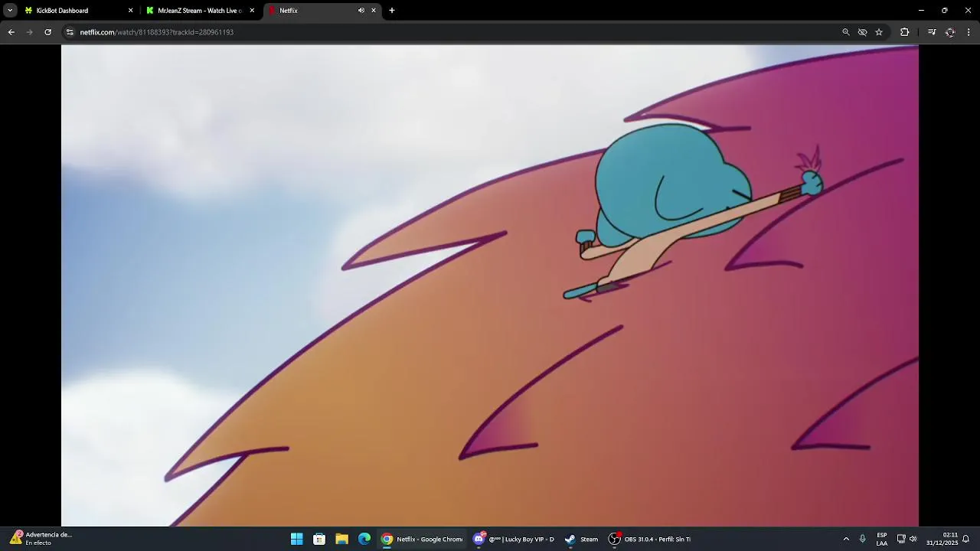The width and height of the screenshot is (980, 551).
Task: Open File Explorer from taskbar
Action: tap(342, 539)
